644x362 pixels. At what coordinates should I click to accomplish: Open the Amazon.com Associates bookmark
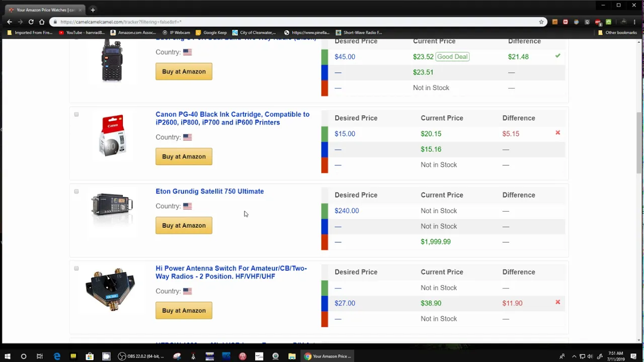coord(133,33)
